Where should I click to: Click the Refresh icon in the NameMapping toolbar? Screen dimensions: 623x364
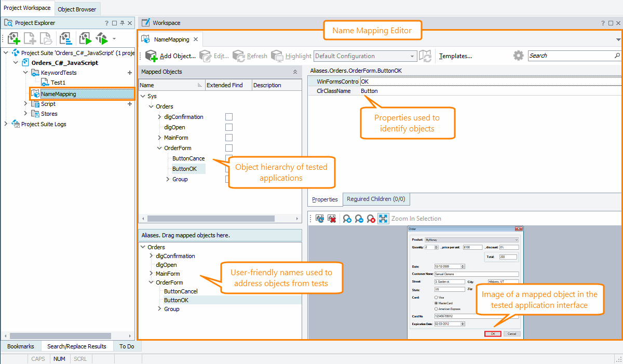(238, 56)
